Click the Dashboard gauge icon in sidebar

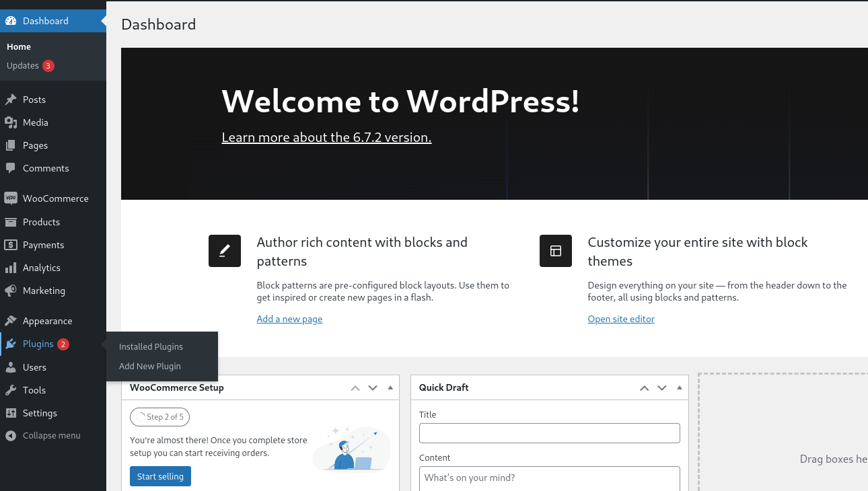point(11,21)
